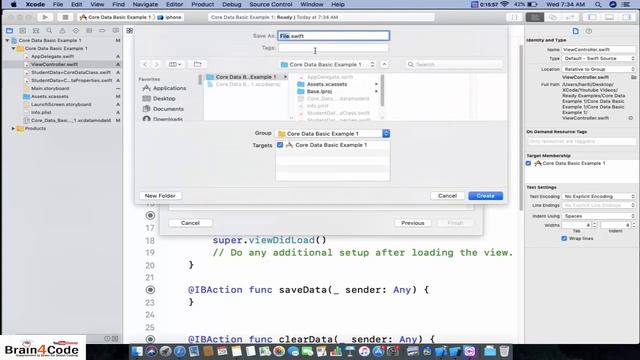Open the view mode dropdown in save dialog
The width and height of the screenshot is (640, 360).
point(175,64)
